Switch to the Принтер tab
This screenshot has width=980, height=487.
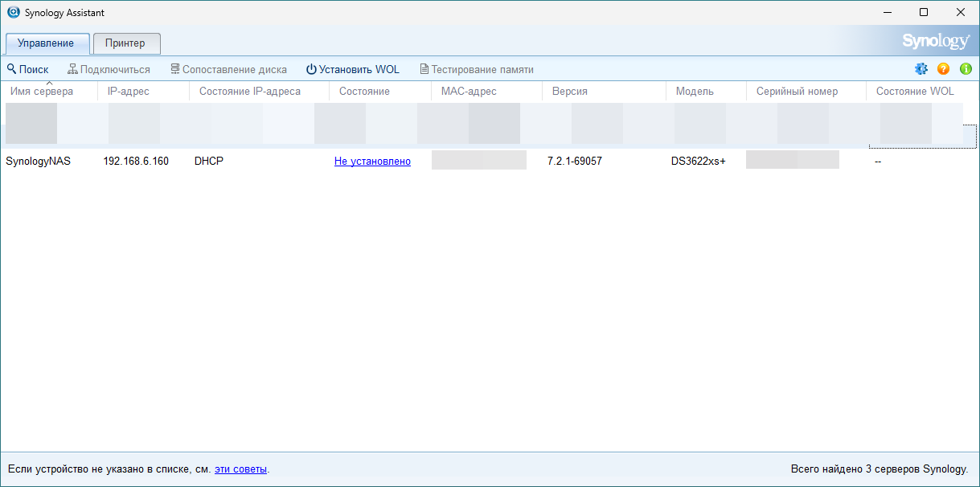click(127, 43)
